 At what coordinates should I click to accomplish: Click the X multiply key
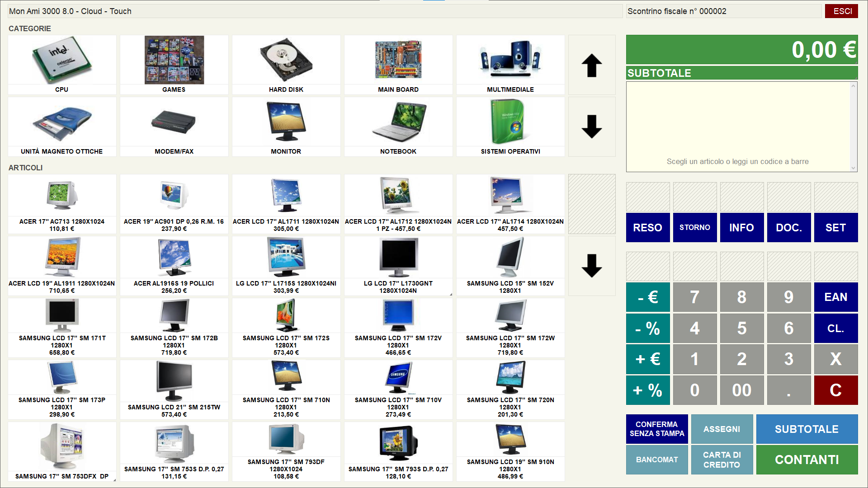click(836, 359)
